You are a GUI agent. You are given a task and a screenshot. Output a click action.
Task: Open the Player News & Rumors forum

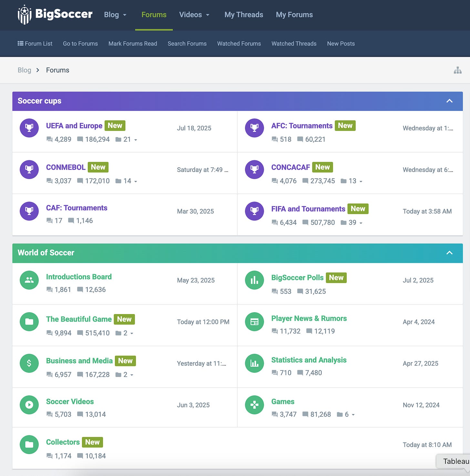click(x=309, y=319)
